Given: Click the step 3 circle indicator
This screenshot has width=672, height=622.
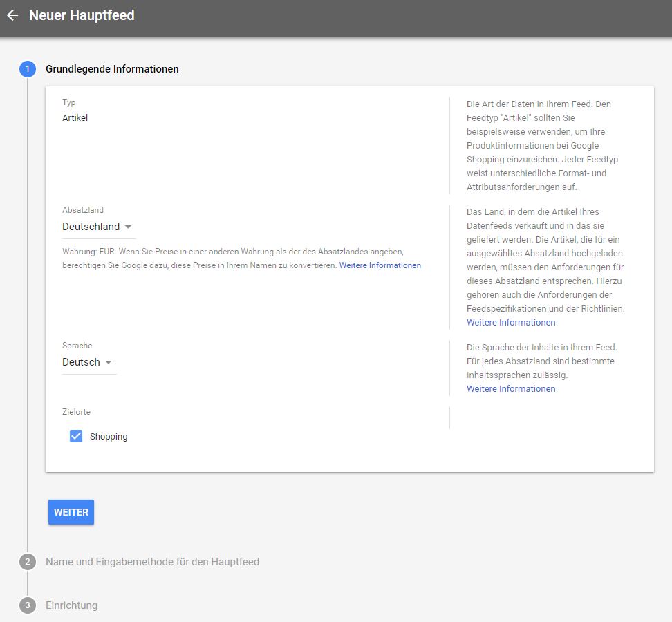Looking at the screenshot, I should [28, 605].
